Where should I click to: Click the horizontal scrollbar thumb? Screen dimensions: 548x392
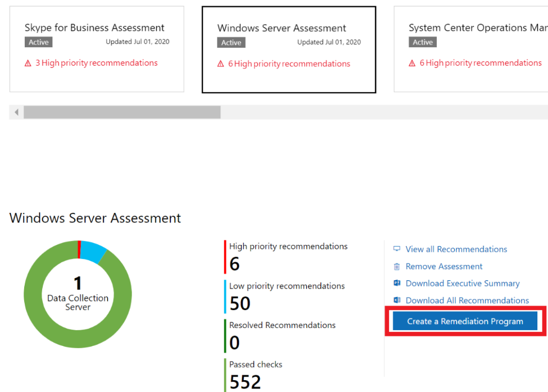pyautogui.click(x=122, y=112)
